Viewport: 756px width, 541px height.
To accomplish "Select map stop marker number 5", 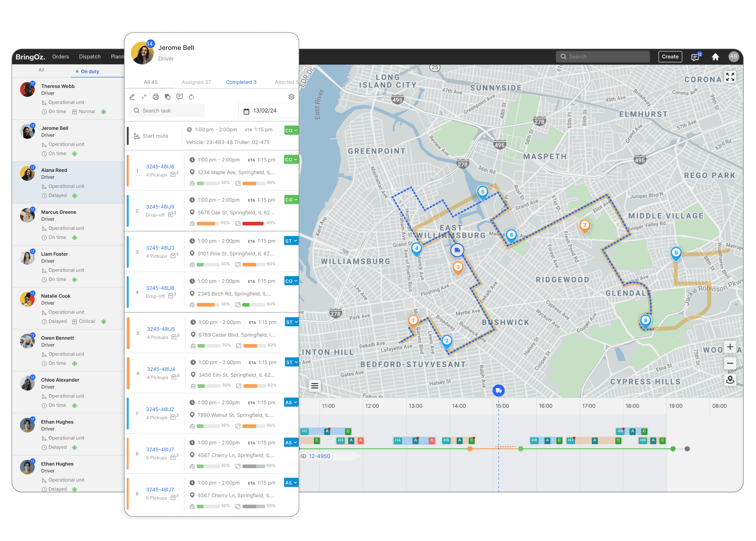I will click(x=482, y=192).
